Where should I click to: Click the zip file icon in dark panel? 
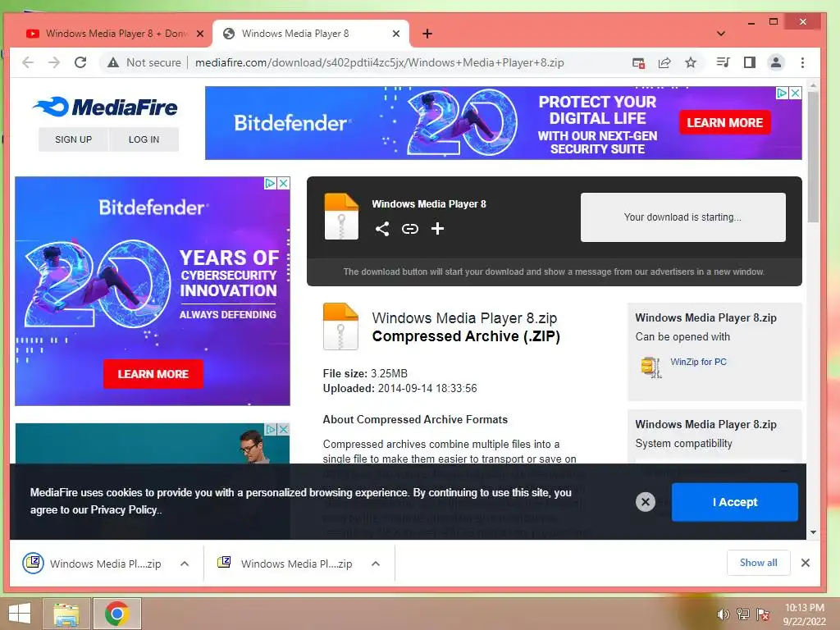coord(341,217)
